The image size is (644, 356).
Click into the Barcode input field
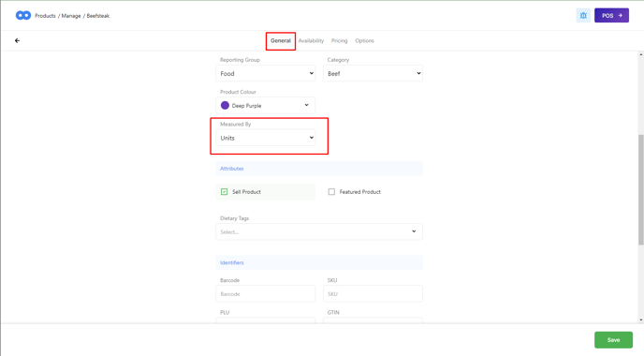point(265,294)
